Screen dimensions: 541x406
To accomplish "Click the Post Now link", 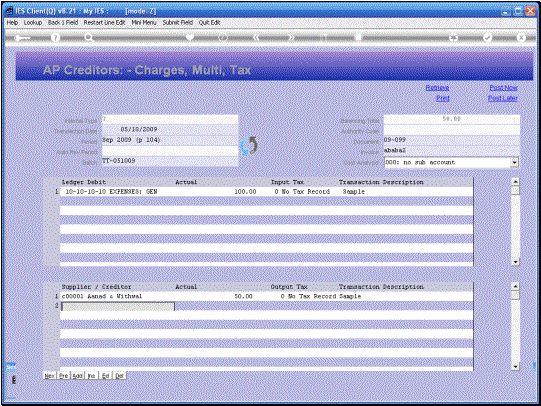I will (503, 88).
